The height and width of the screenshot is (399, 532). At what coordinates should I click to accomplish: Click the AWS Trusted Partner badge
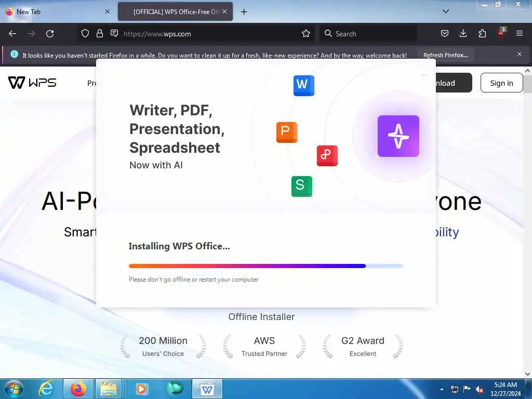pyautogui.click(x=264, y=347)
